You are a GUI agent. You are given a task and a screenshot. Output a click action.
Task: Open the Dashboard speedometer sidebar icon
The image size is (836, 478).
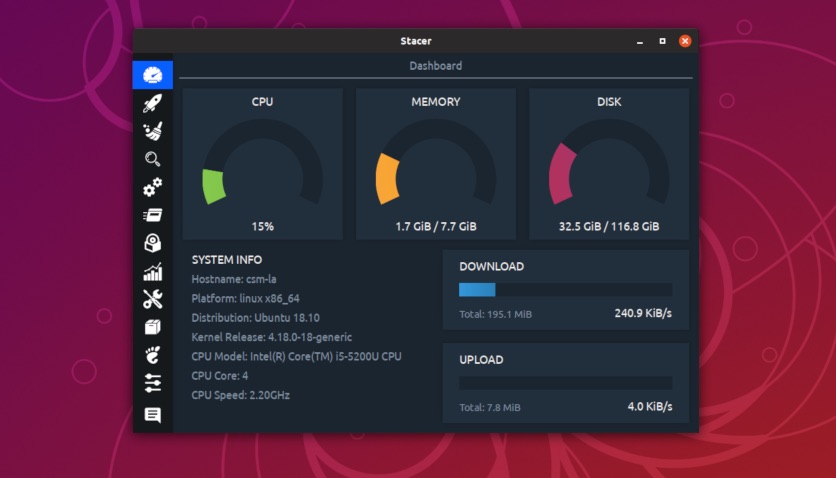tap(152, 75)
